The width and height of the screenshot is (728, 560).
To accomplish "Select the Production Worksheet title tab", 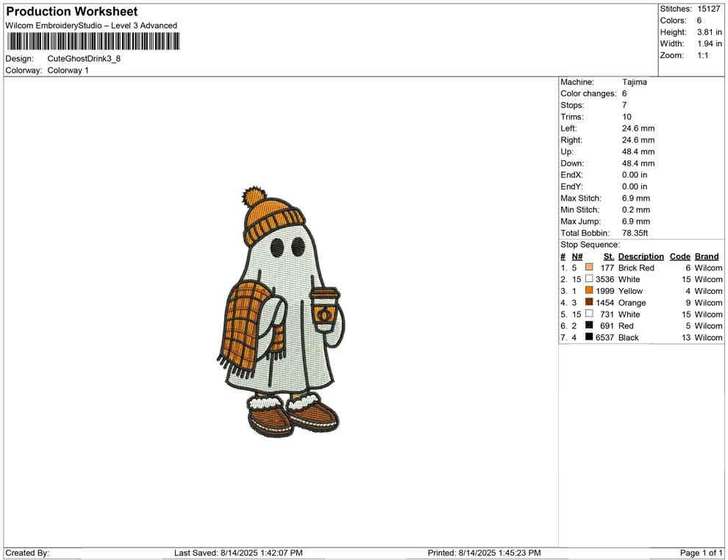I will click(x=71, y=11).
